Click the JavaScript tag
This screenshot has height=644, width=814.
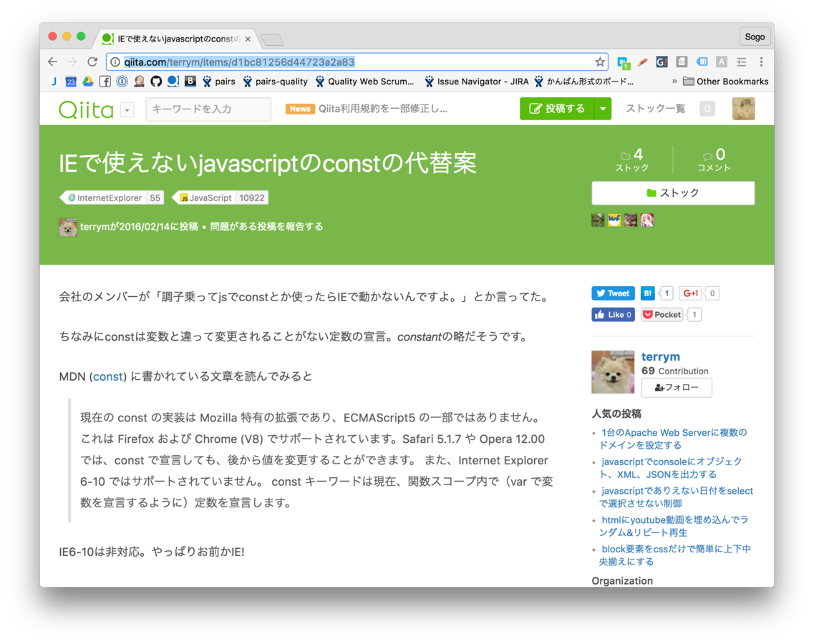click(220, 197)
